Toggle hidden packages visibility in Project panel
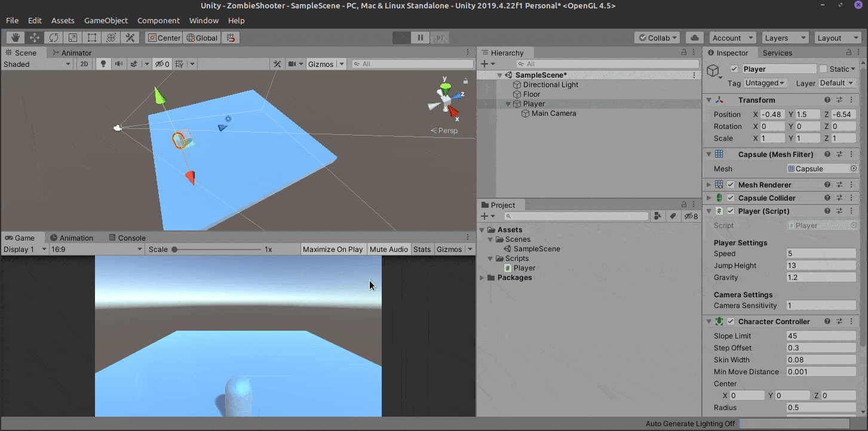868x431 pixels. [x=691, y=216]
